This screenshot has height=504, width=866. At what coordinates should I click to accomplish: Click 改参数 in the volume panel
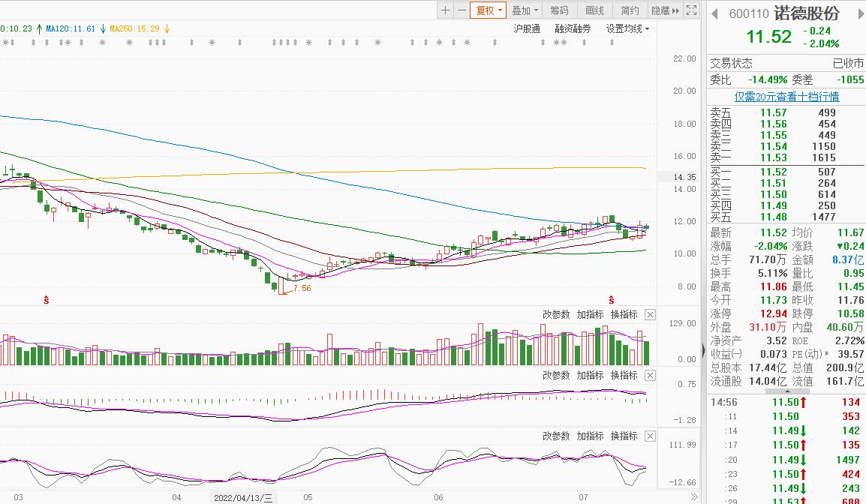tap(556, 314)
